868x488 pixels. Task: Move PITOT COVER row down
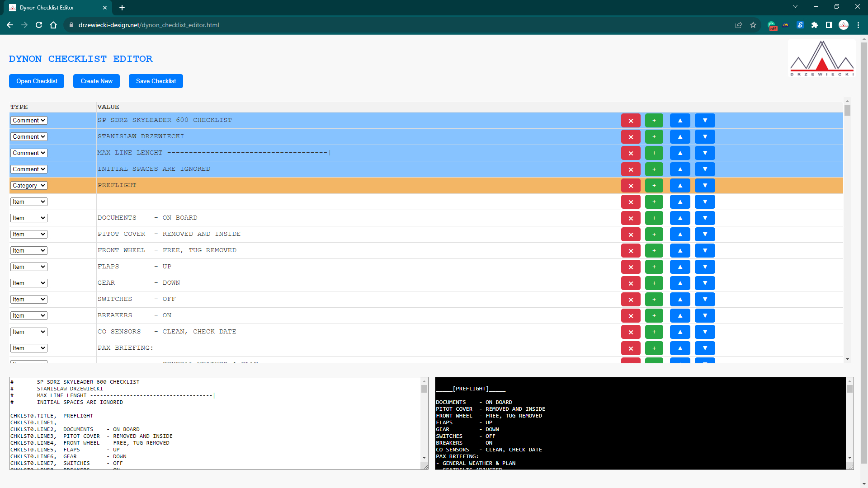click(x=705, y=235)
